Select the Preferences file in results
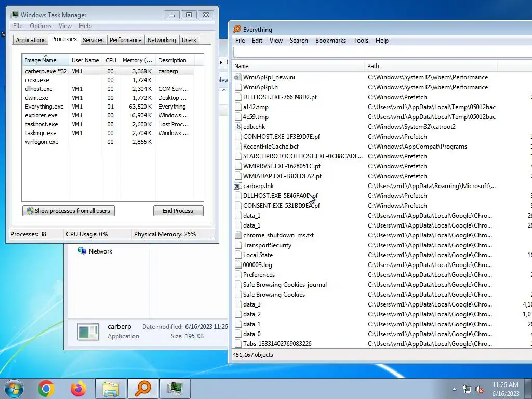Viewport: 532px width, 399px height. (x=259, y=275)
